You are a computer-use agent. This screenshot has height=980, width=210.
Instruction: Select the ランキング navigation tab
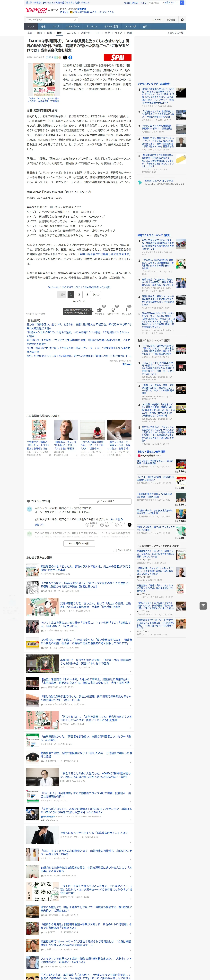(130, 27)
